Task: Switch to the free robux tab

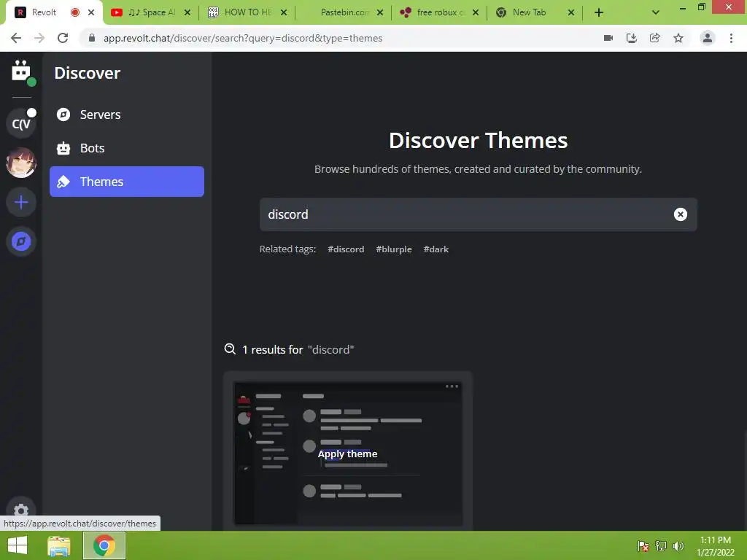Action: point(440,12)
